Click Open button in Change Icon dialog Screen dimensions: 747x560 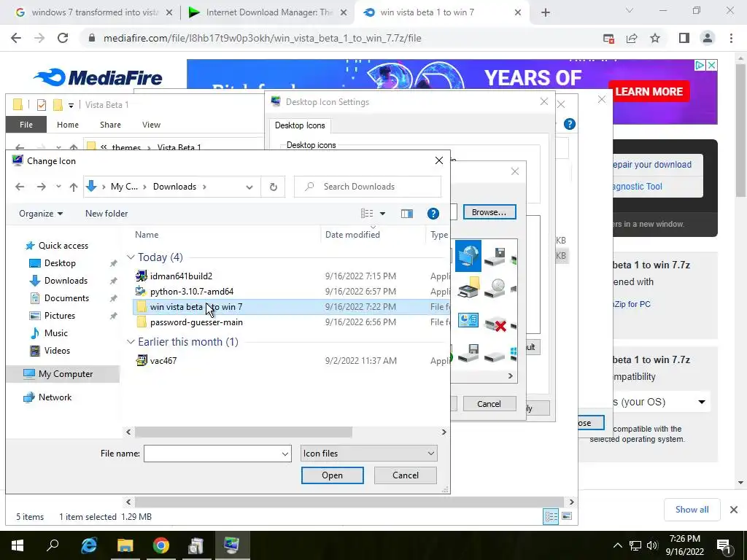pyautogui.click(x=332, y=475)
